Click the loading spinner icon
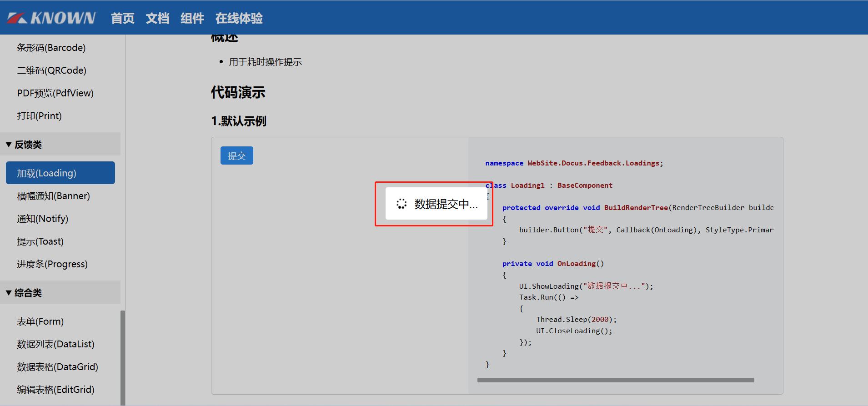 coord(401,204)
